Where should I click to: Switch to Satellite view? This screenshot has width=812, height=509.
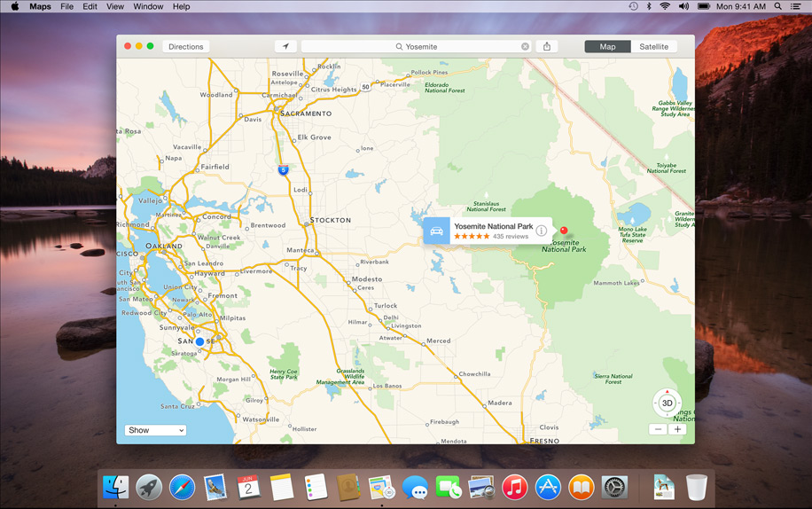[x=653, y=47]
